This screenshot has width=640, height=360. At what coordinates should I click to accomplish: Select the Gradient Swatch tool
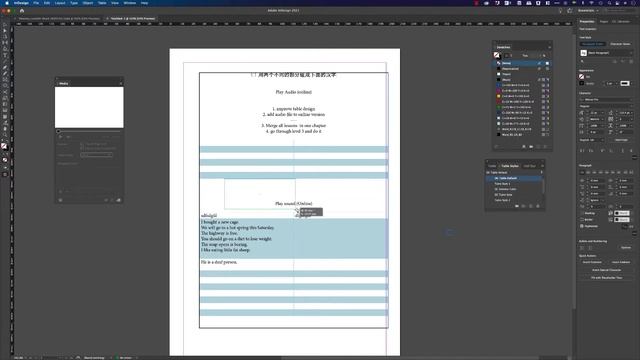tap(5, 104)
